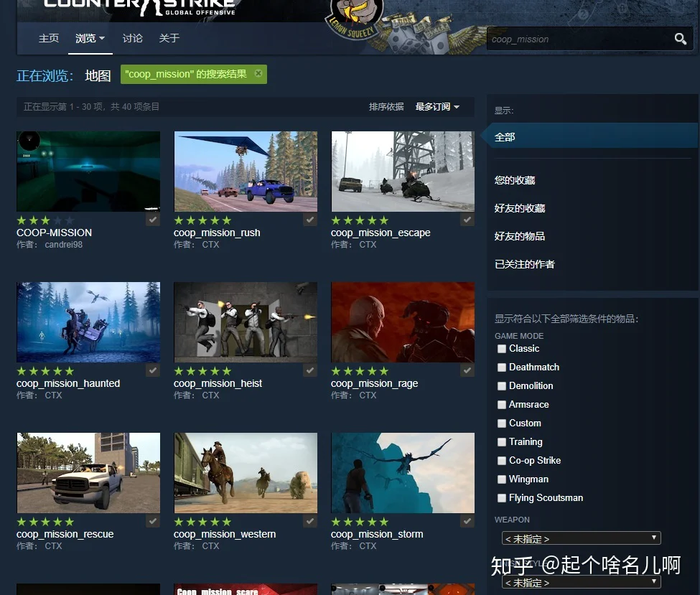Click the search magnifier icon
This screenshot has height=595, width=700.
coord(680,39)
